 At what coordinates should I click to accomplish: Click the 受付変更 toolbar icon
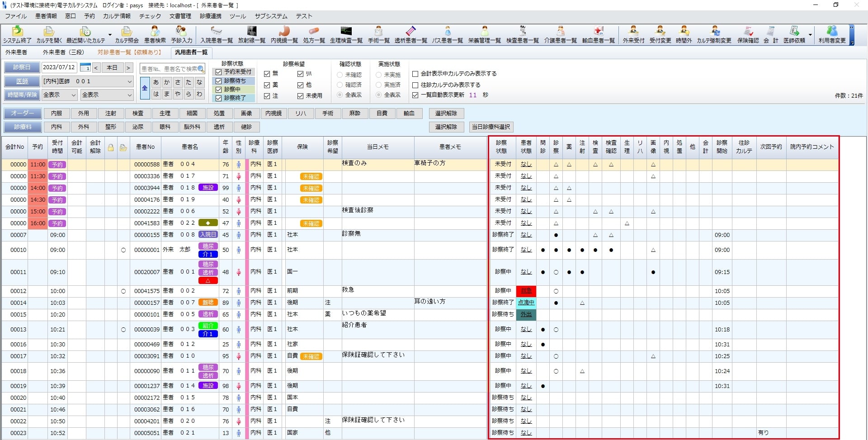pyautogui.click(x=660, y=35)
